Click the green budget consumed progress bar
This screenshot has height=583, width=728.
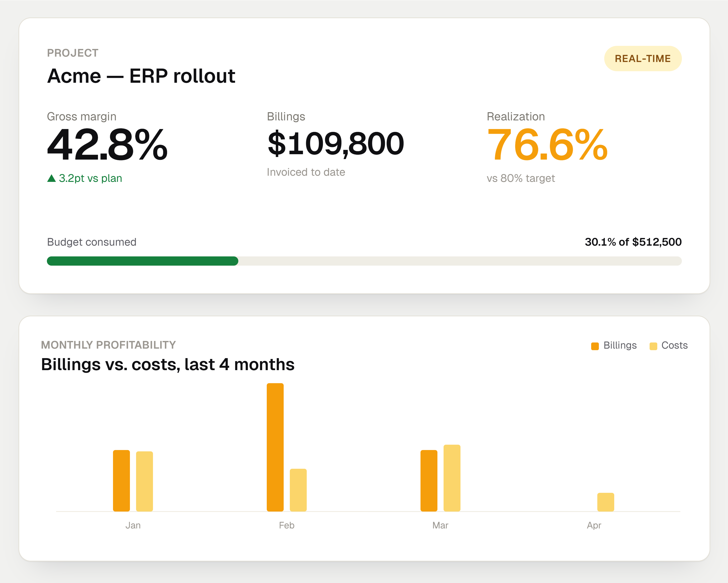click(142, 261)
